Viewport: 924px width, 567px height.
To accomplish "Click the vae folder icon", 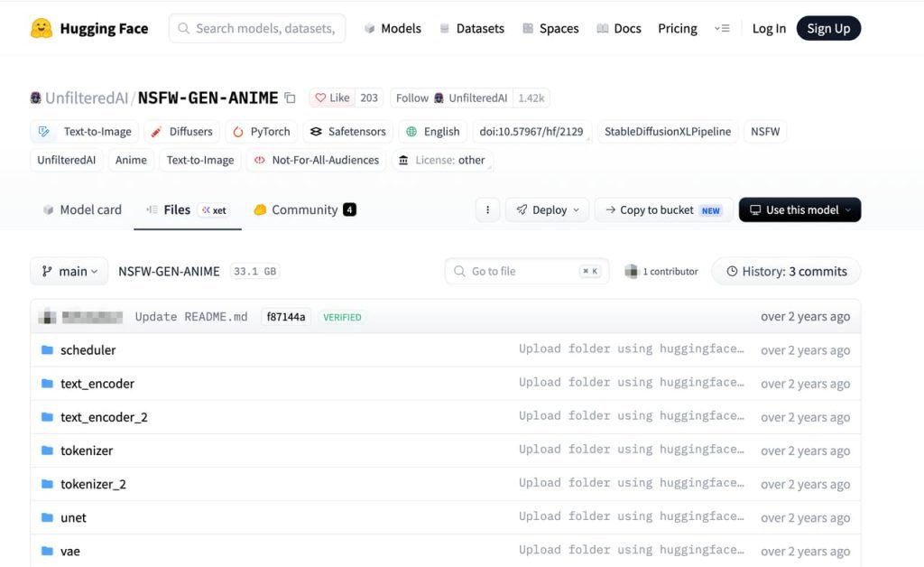I will 47,551.
